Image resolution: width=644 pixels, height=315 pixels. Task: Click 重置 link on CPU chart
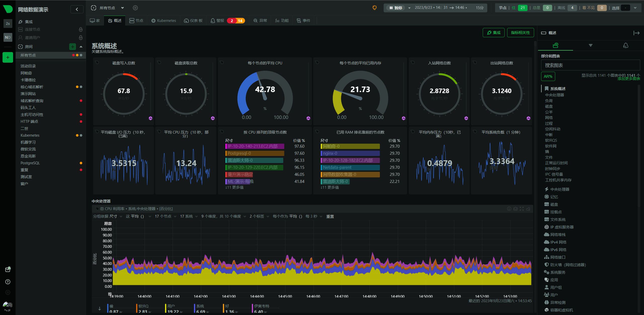(x=330, y=216)
